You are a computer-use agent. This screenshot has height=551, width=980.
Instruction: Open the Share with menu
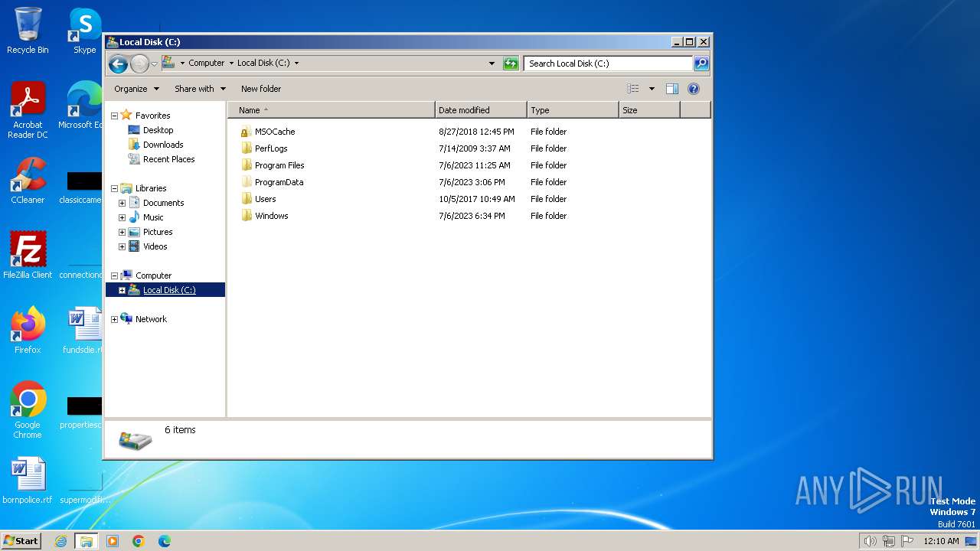click(200, 89)
